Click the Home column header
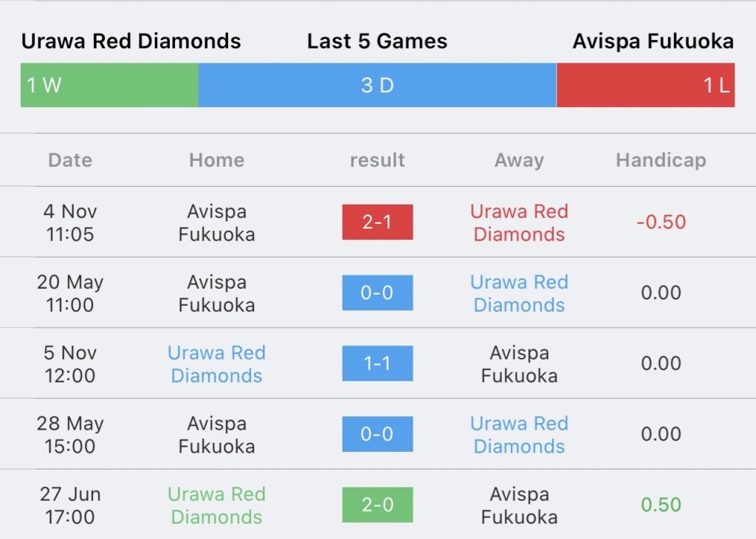Screen dimensions: 756x539 (216, 160)
